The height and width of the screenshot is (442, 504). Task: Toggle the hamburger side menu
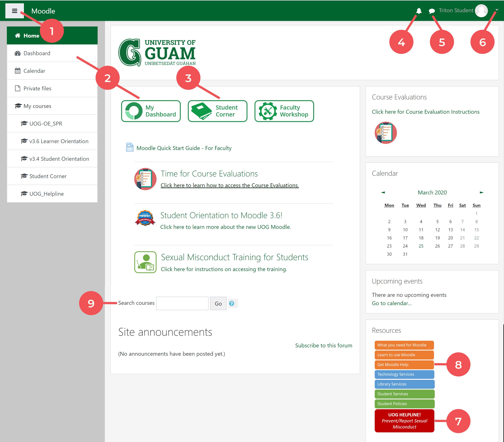tap(15, 11)
